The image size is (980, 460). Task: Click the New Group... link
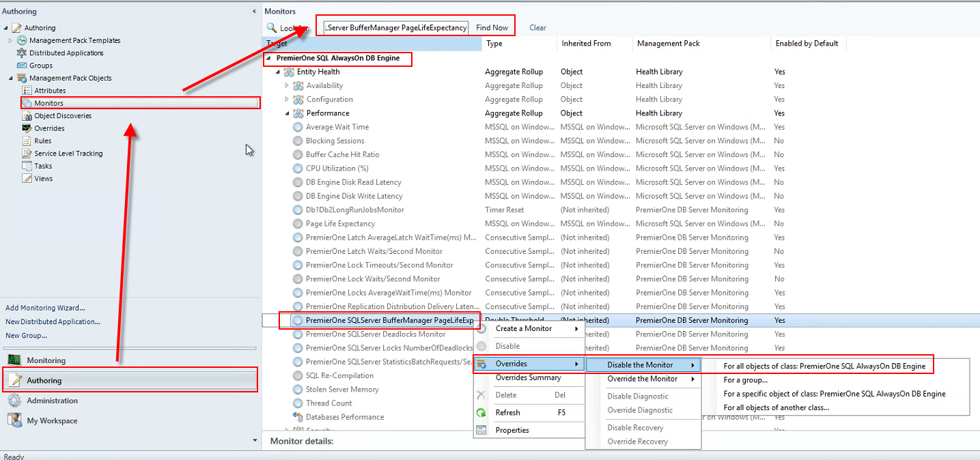(x=26, y=335)
